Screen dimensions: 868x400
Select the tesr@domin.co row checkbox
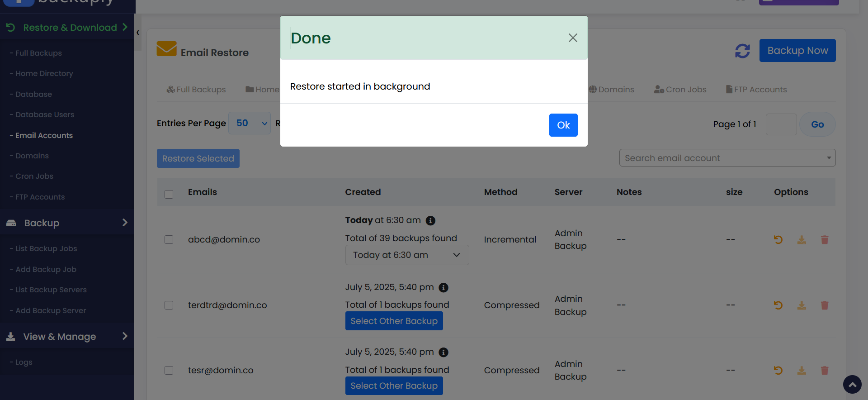pyautogui.click(x=169, y=370)
